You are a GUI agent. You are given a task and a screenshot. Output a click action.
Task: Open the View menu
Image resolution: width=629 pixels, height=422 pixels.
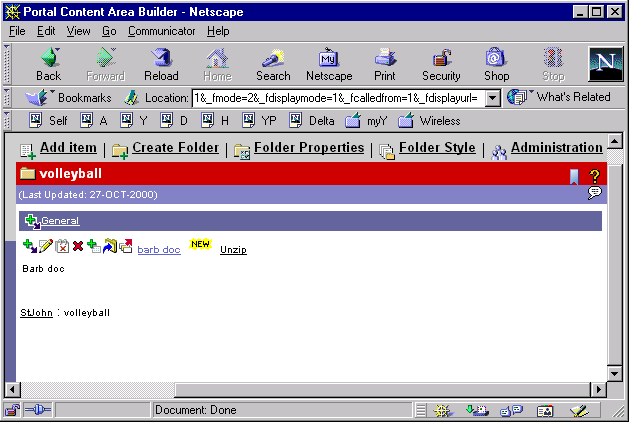pos(78,31)
